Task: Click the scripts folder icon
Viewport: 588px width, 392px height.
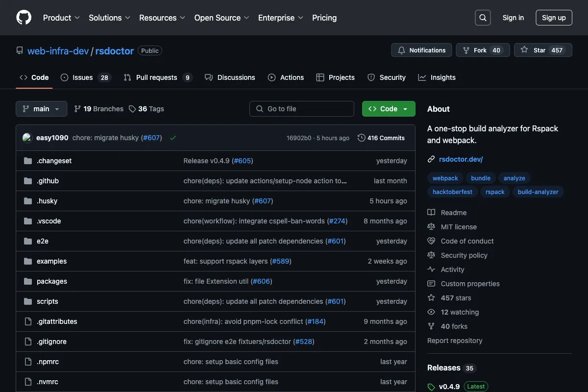Action: [28, 301]
